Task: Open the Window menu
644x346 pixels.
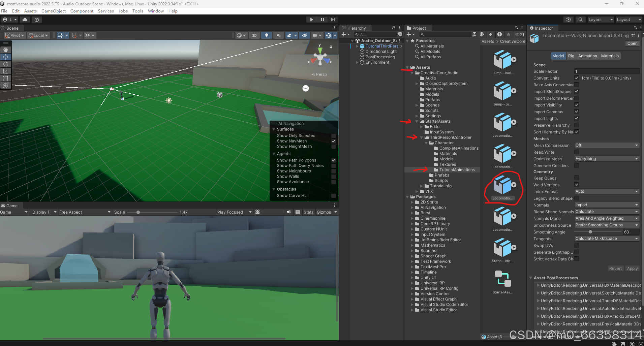Action: [x=156, y=11]
